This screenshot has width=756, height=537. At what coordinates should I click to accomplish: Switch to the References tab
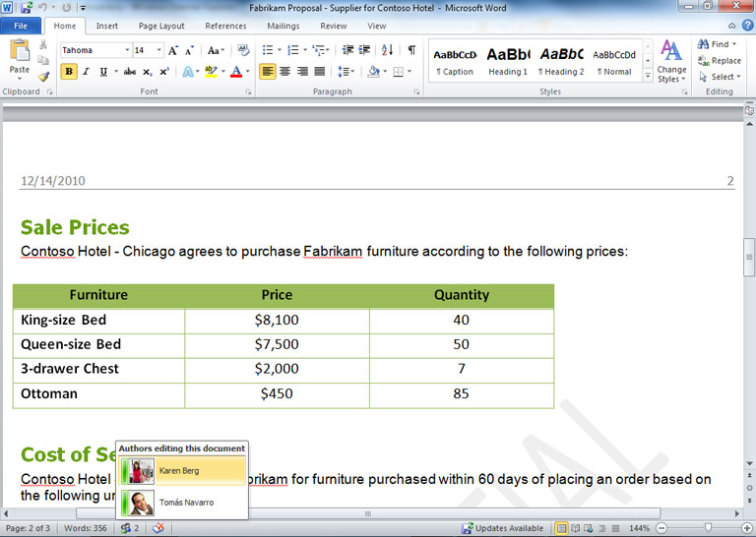(x=225, y=26)
